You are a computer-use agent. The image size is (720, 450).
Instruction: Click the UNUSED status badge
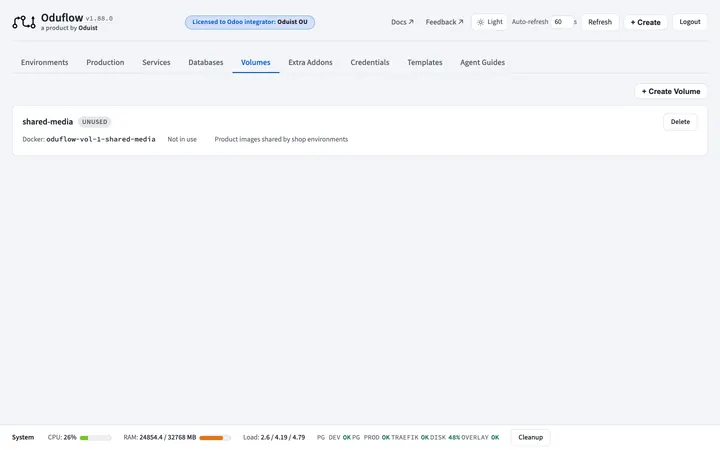pyautogui.click(x=95, y=122)
